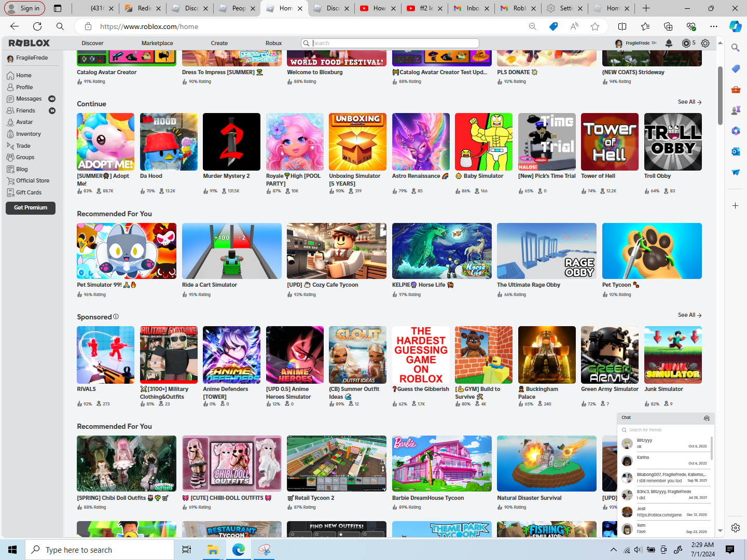Image resolution: width=747 pixels, height=560 pixels.
Task: Open a new browser tab with plus
Action: 646,8
